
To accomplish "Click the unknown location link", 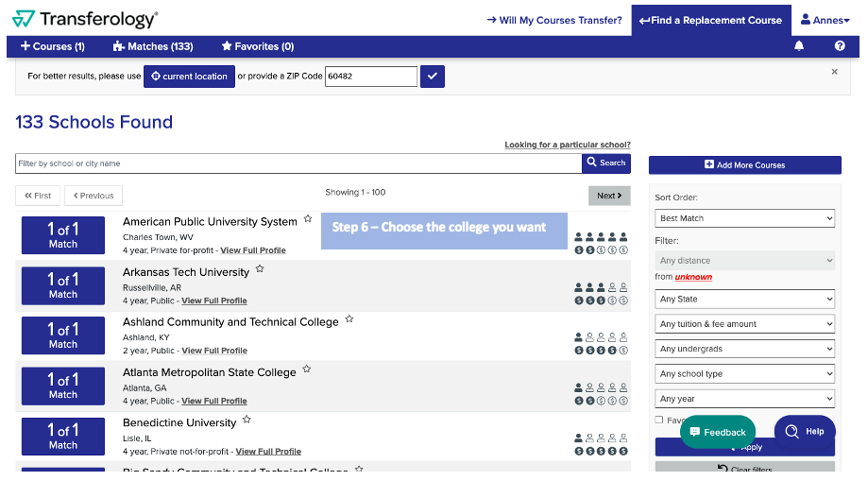I will (x=693, y=277).
